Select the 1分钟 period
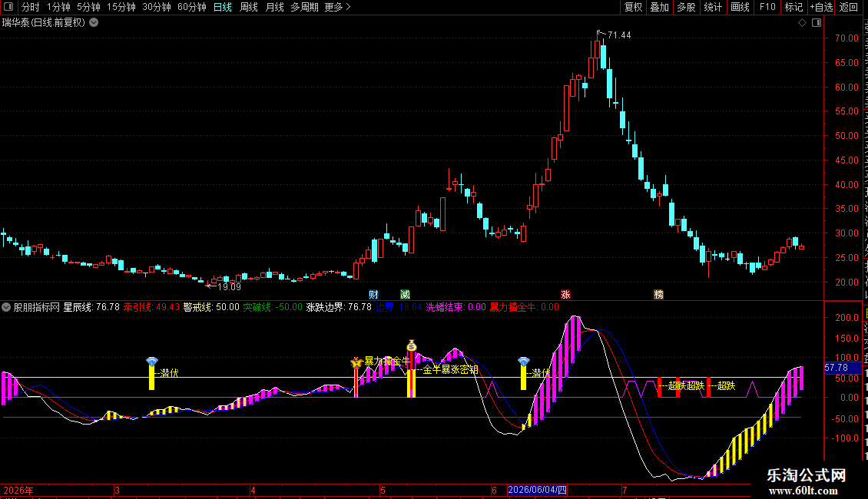Image resolution: width=868 pixels, height=499 pixels. click(x=58, y=7)
